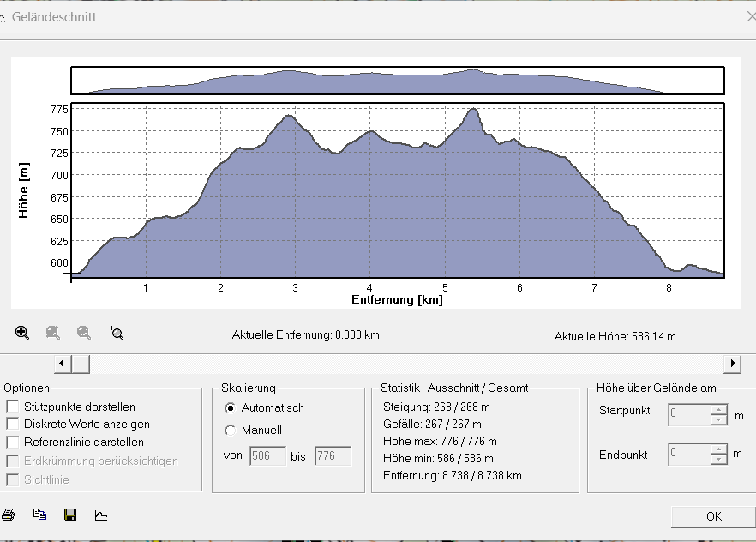Enable Stützpunkte darstellen checkbox
The height and width of the screenshot is (542, 756).
[13, 406]
